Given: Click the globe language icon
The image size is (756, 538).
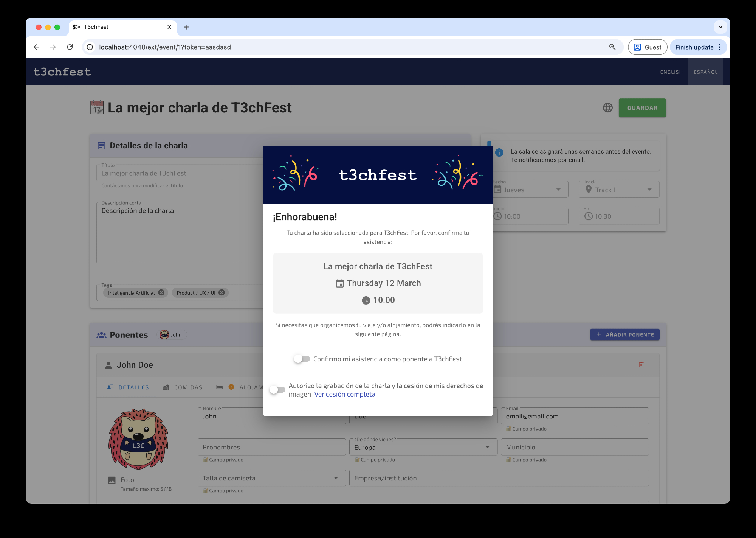Looking at the screenshot, I should [607, 108].
